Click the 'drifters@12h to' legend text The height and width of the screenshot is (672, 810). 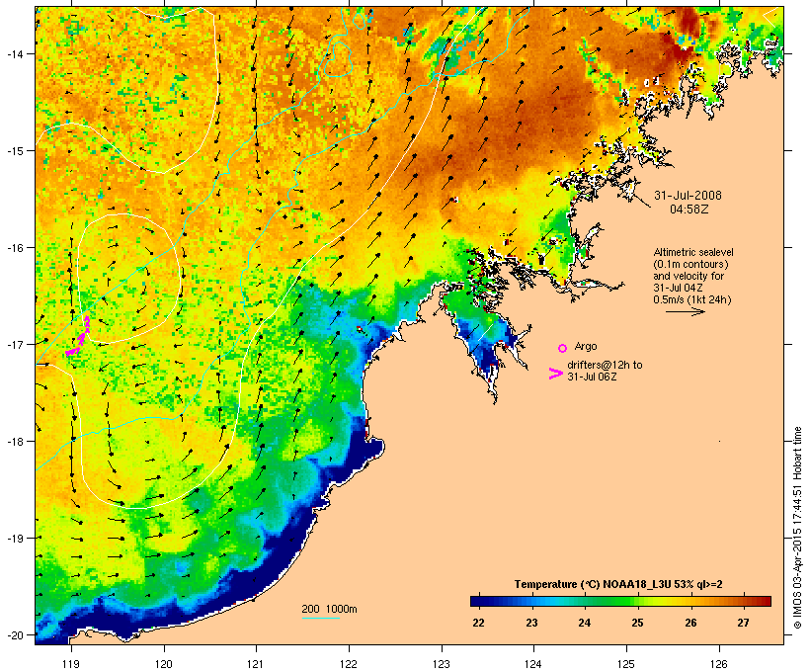tap(605, 365)
